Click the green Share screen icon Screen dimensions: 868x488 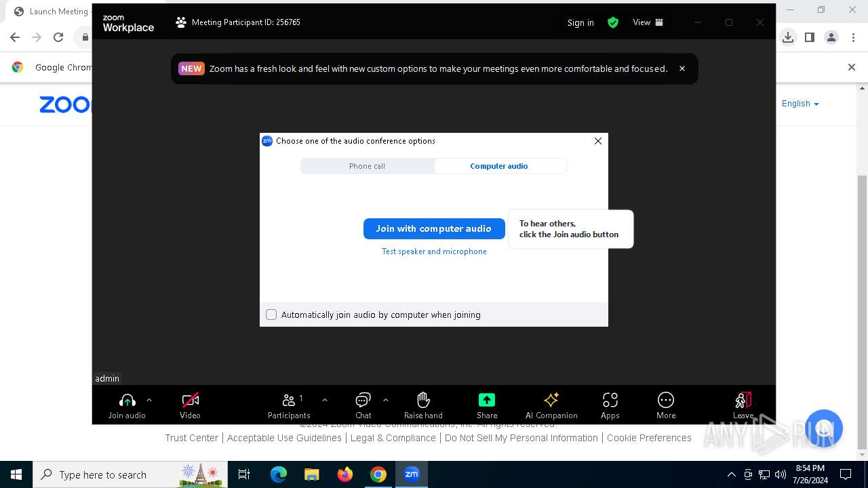coord(487,400)
